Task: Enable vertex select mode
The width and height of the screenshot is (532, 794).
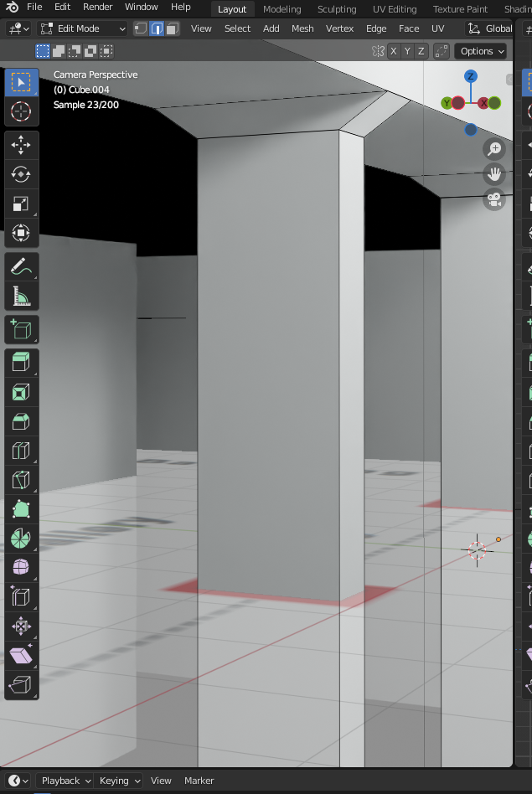Action: [x=141, y=28]
